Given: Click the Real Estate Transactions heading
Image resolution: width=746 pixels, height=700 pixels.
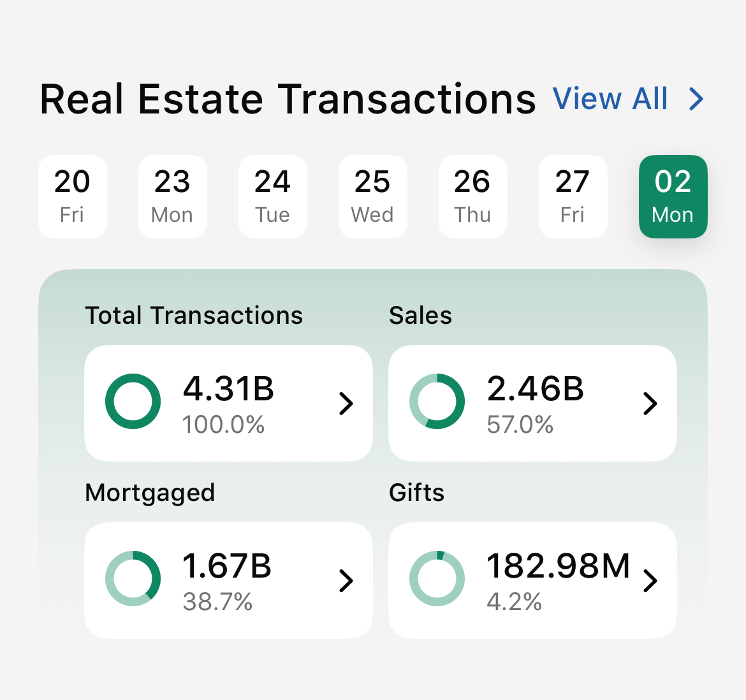Looking at the screenshot, I should pyautogui.click(x=287, y=99).
